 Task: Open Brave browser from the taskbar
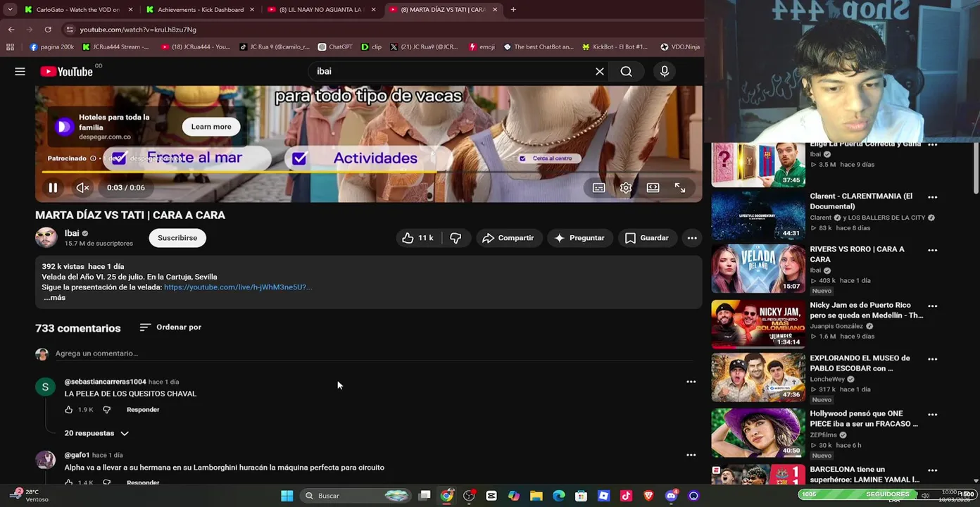648,496
